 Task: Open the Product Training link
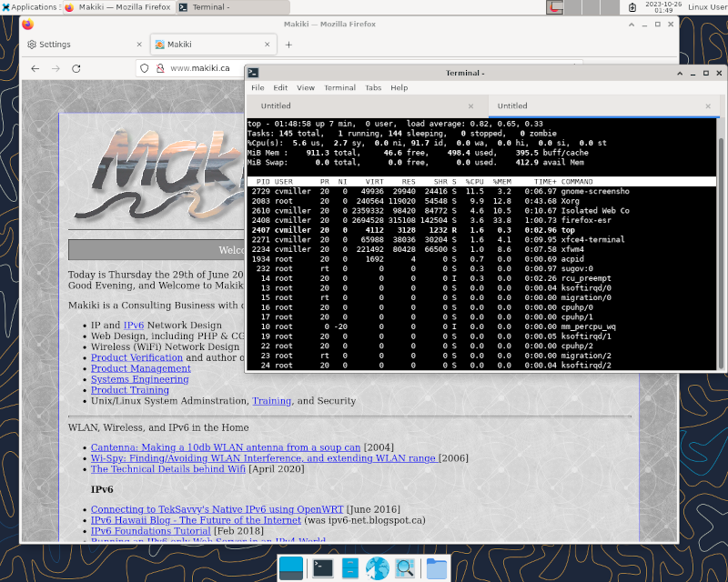pos(130,390)
